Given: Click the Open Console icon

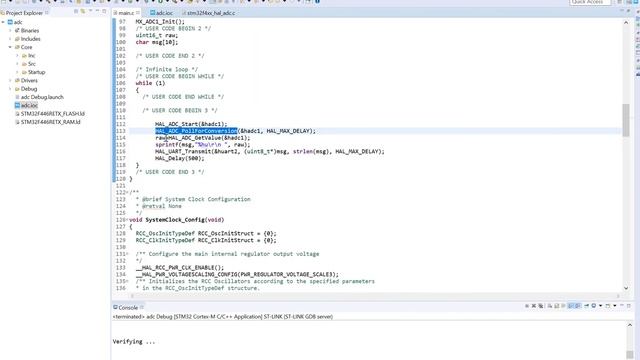Looking at the screenshot, I should [608, 306].
